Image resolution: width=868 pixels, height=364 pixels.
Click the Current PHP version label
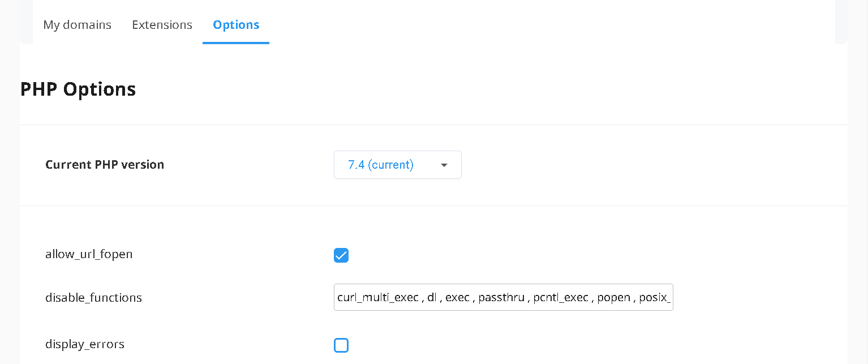105,165
